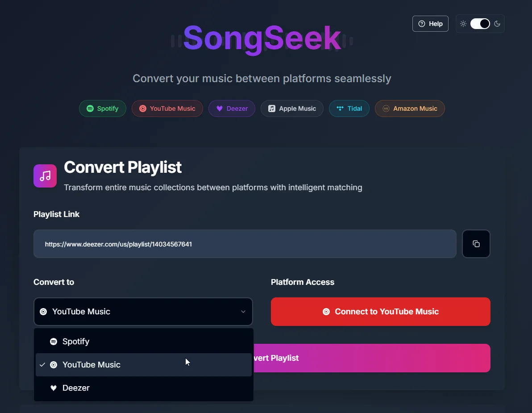The width and height of the screenshot is (532, 413).
Task: Switch to light mode with the sun icon
Action: 463,24
